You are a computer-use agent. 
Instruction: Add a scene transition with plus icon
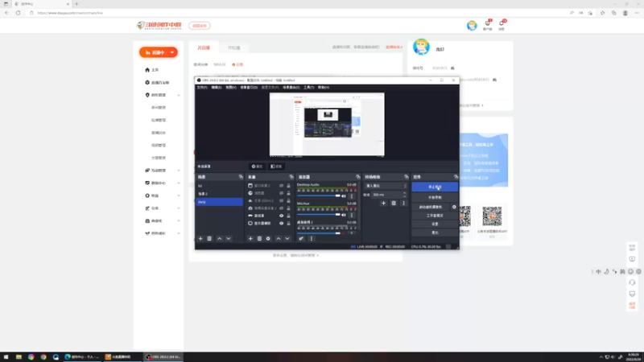tap(384, 204)
